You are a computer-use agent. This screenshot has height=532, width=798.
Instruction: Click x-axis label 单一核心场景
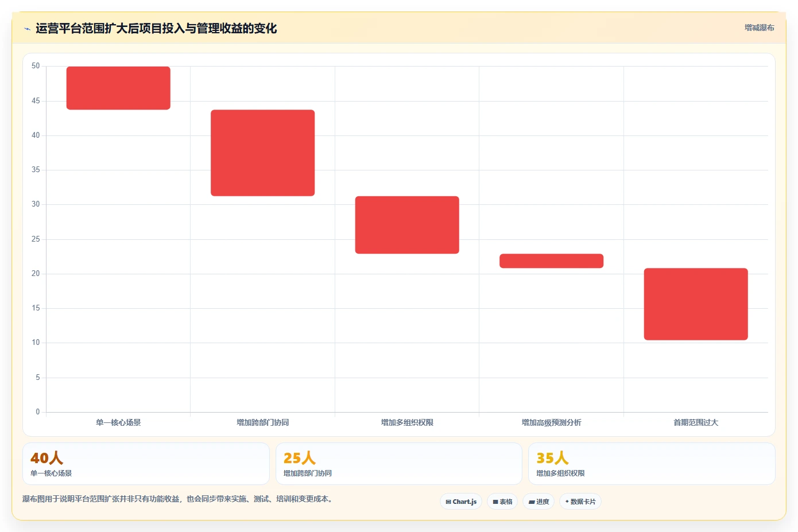pyautogui.click(x=118, y=422)
